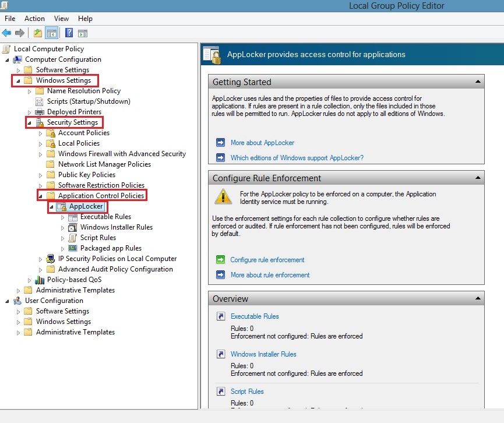Click the Deployed Printers printer icon
Image resolution: width=504 pixels, height=423 pixels.
(x=39, y=112)
